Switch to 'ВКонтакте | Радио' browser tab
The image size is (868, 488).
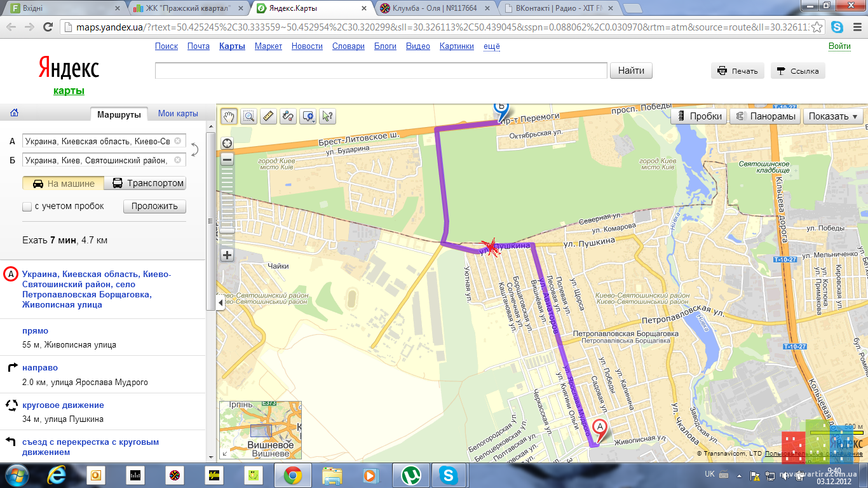(558, 9)
